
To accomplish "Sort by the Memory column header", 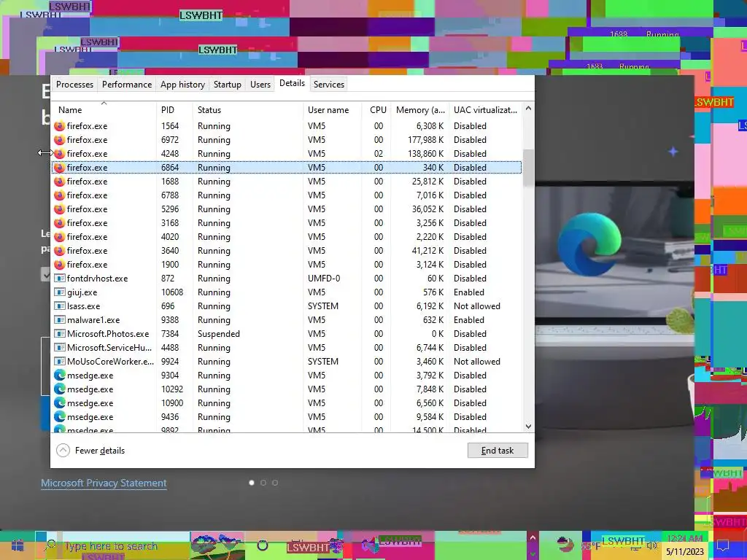I will coord(420,110).
